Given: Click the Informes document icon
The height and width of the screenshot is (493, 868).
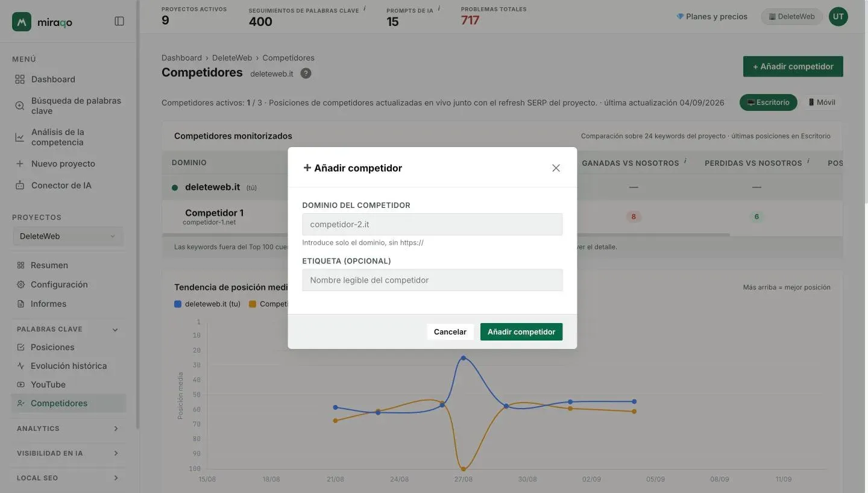Looking at the screenshot, I should tap(20, 304).
